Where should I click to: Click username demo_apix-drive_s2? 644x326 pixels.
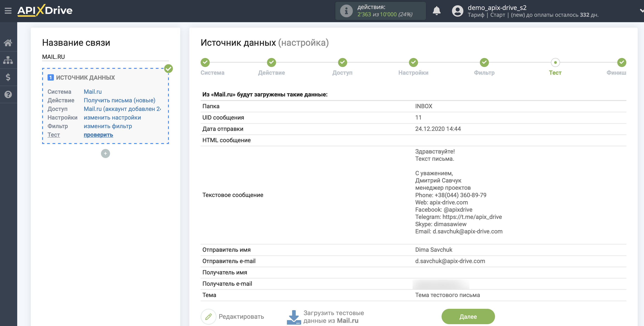tap(497, 7)
